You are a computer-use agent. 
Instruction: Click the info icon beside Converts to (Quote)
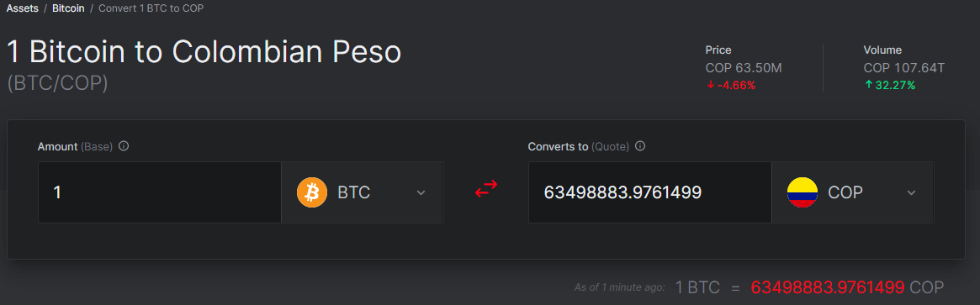[640, 146]
